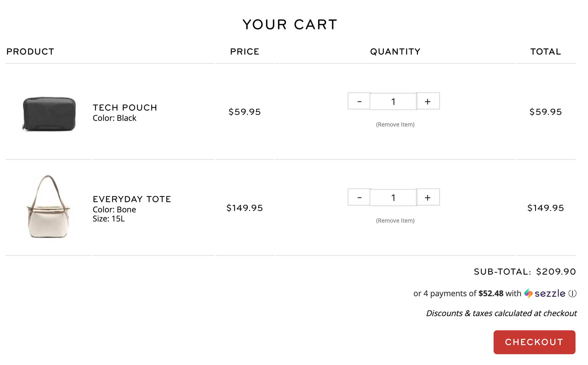Click the QUANTITY column header
The width and height of the screenshot is (588, 365).
395,51
